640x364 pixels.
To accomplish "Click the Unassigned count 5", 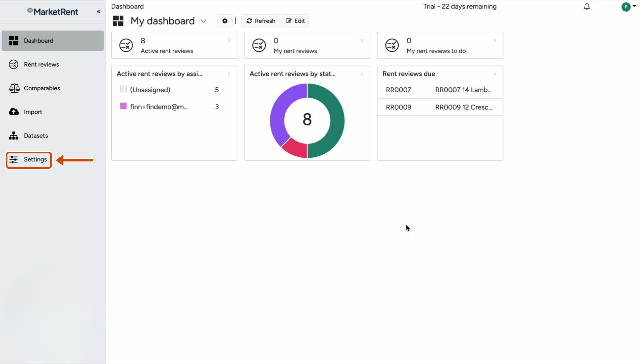I will click(217, 90).
